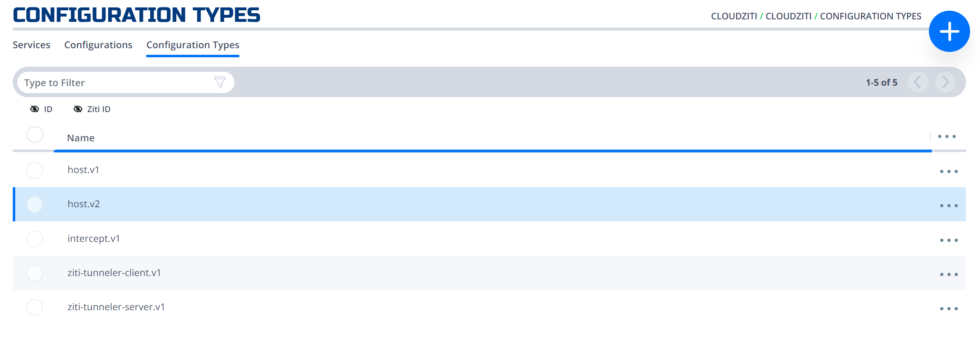Switch to the Configurations tab
Image resolution: width=980 pixels, height=337 pixels.
coord(98,45)
